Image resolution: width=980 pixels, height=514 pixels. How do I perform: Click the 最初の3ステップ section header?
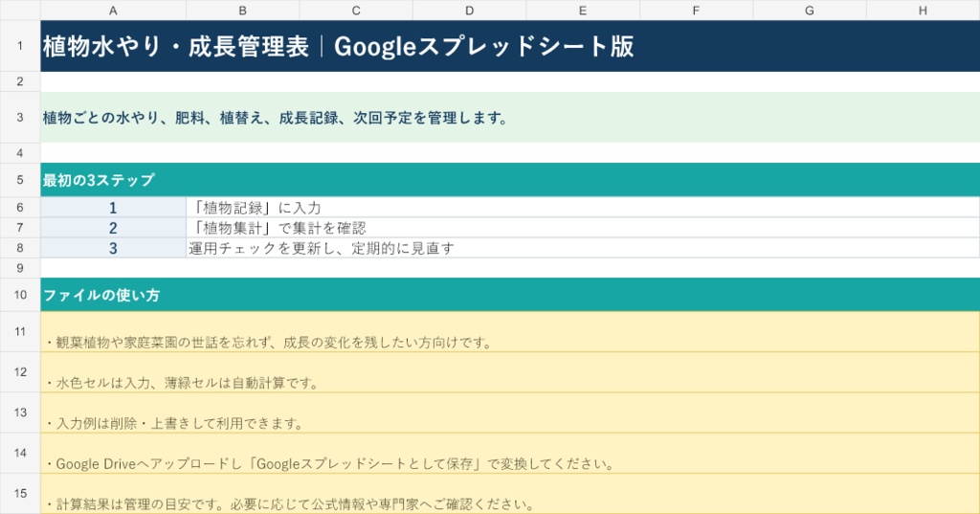pyautogui.click(x=510, y=180)
